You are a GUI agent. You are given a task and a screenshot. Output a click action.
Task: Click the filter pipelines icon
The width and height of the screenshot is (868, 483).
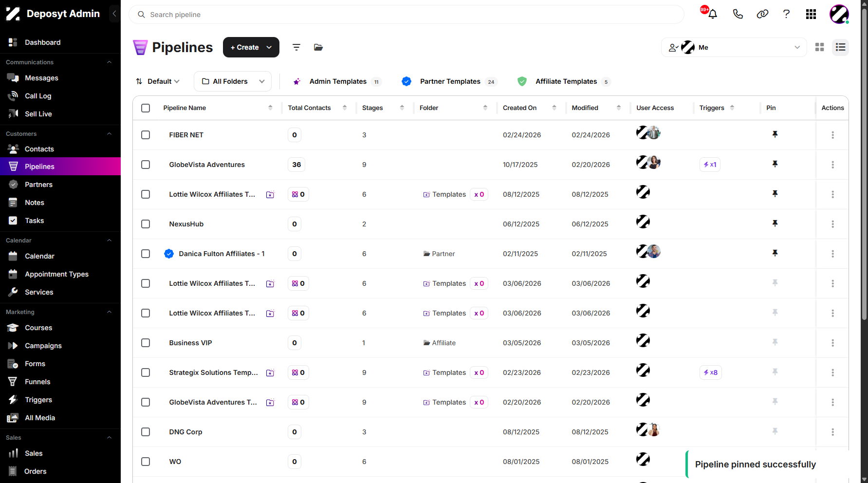coord(296,47)
